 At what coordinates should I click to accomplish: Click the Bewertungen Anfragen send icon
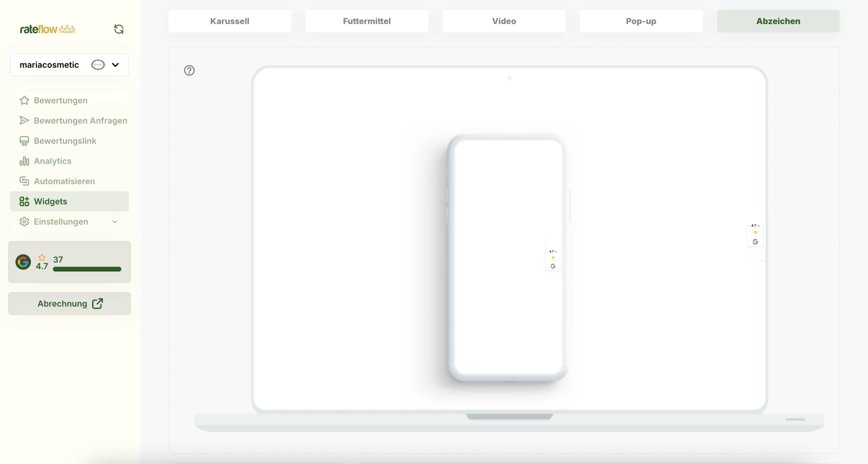24,121
